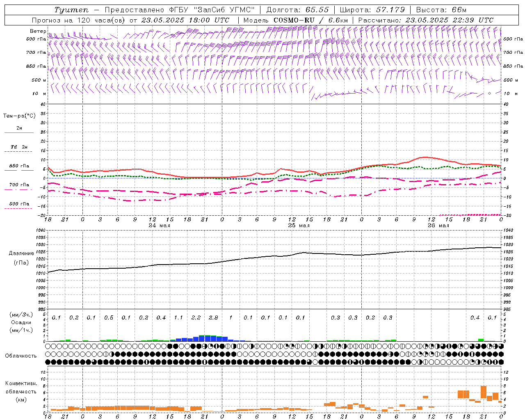This screenshot has height=420, width=525.
Task: Select the "500 гПа" temperature legend entry
Action: click(x=19, y=204)
